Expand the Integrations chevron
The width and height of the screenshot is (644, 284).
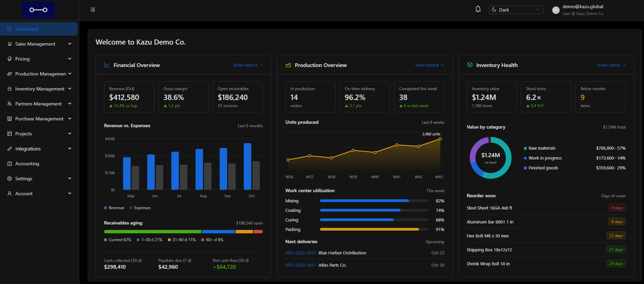(x=70, y=148)
